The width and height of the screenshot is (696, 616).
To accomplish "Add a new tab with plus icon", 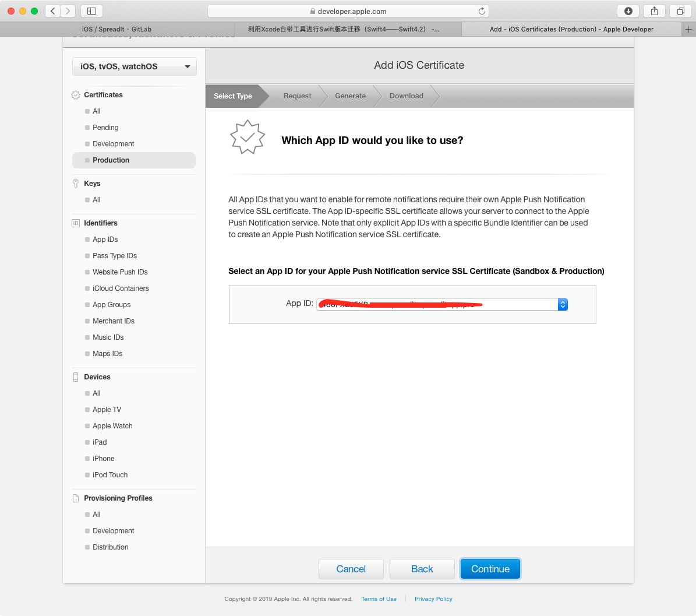I will pos(688,29).
